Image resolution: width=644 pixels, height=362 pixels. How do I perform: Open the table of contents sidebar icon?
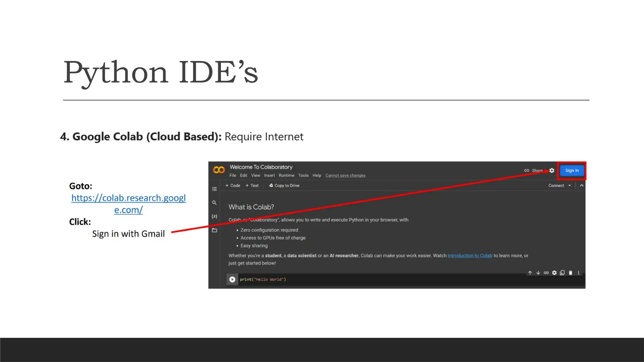(214, 189)
